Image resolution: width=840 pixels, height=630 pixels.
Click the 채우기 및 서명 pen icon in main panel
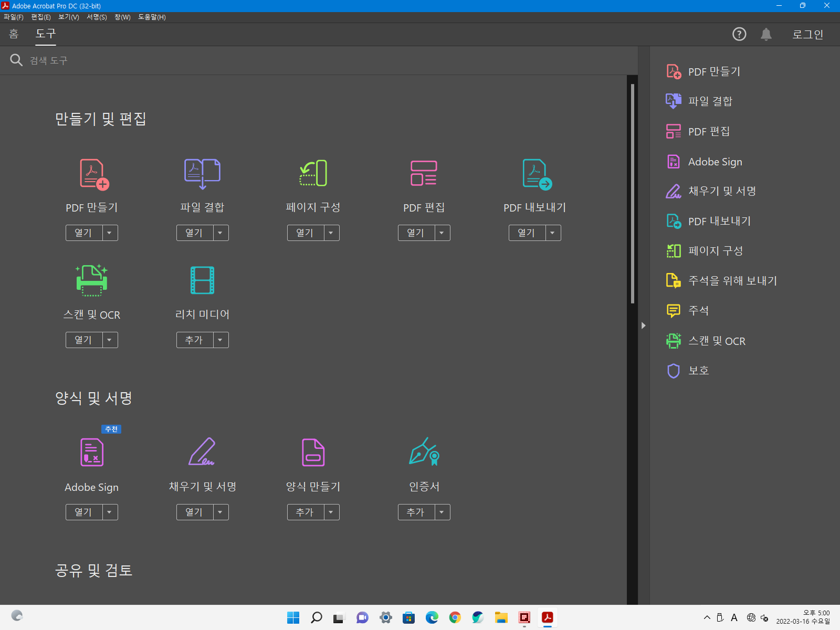pyautogui.click(x=202, y=451)
